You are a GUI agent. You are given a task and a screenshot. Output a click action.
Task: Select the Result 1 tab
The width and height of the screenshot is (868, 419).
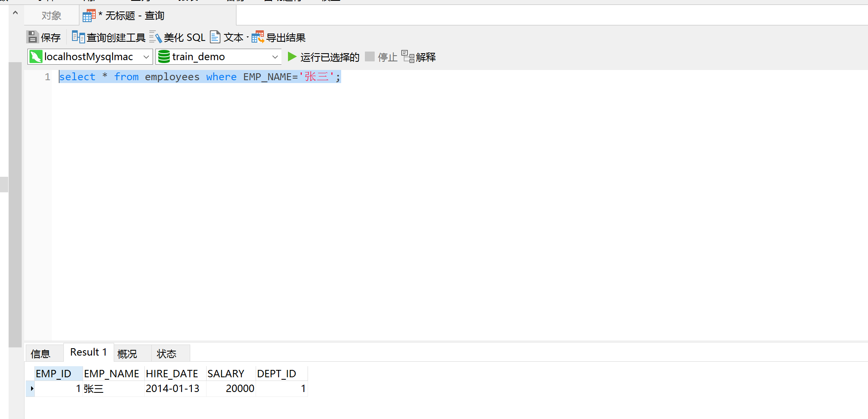click(88, 352)
